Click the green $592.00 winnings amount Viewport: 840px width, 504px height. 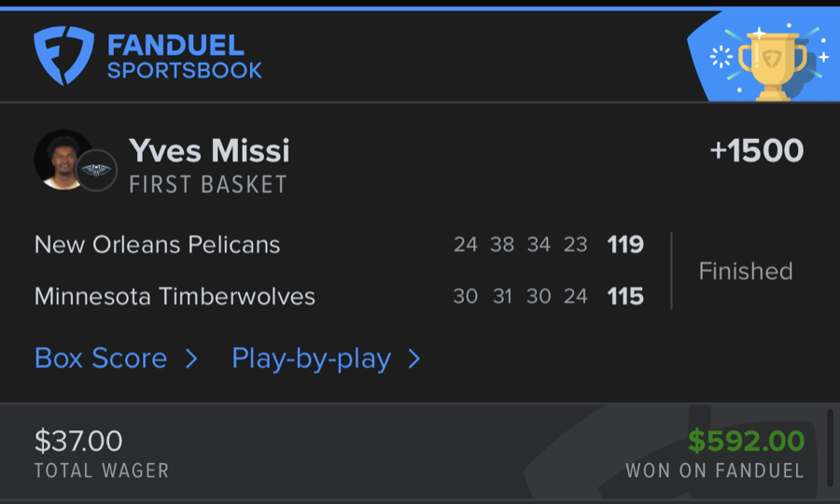pos(746,441)
